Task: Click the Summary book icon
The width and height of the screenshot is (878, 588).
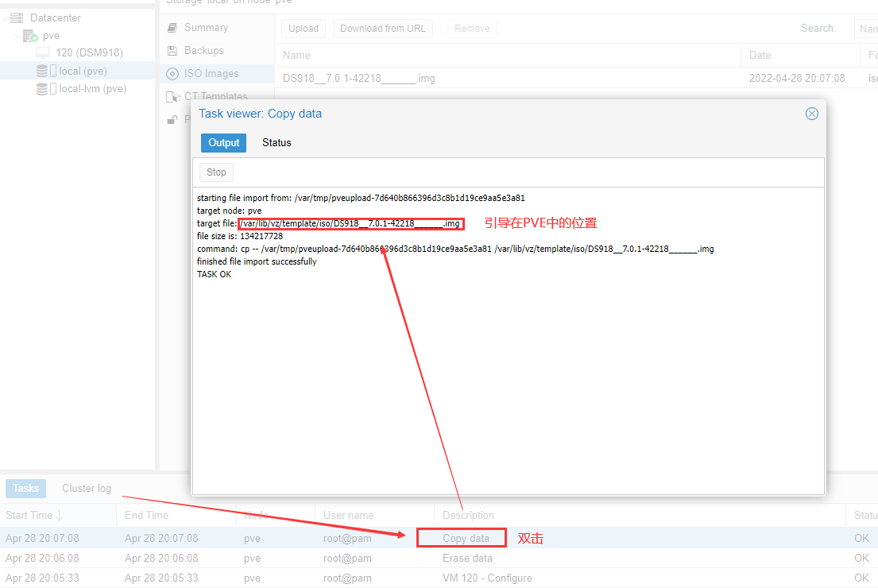Action: pyautogui.click(x=172, y=28)
